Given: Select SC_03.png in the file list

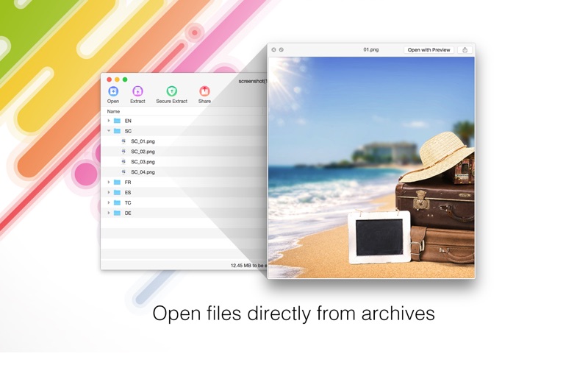Looking at the screenshot, I should click(143, 162).
